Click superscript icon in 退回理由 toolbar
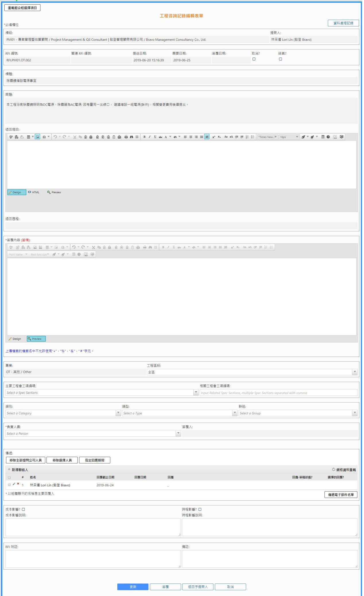Viewport: 364px width, 596px height. click(x=214, y=137)
